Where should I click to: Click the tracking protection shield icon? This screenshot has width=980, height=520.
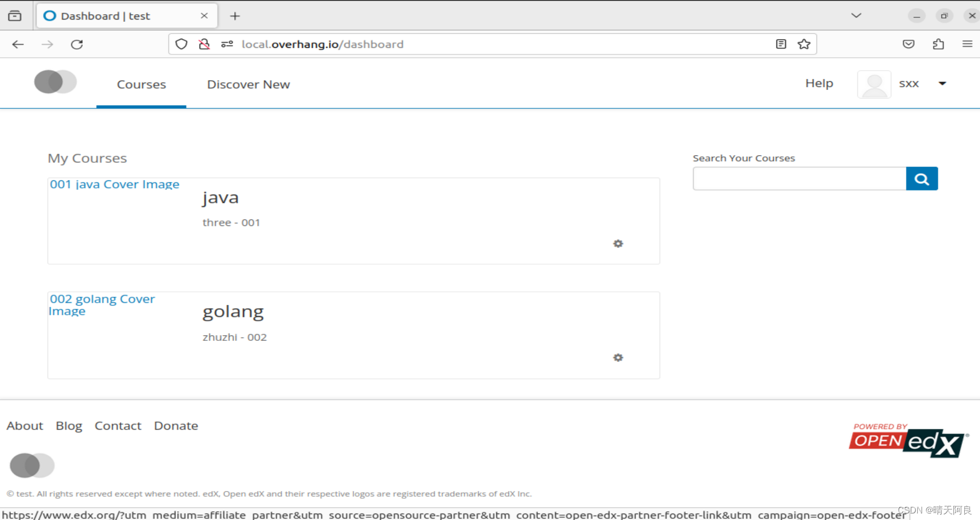(181, 44)
